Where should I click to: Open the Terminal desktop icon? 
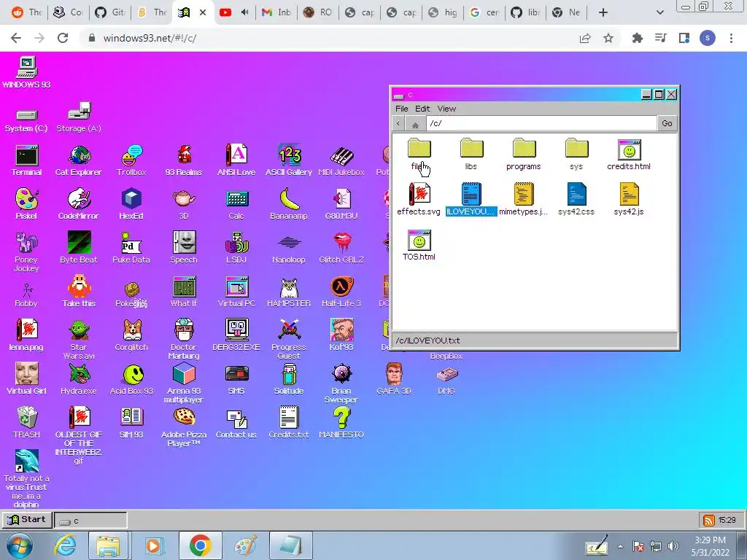coord(27,160)
